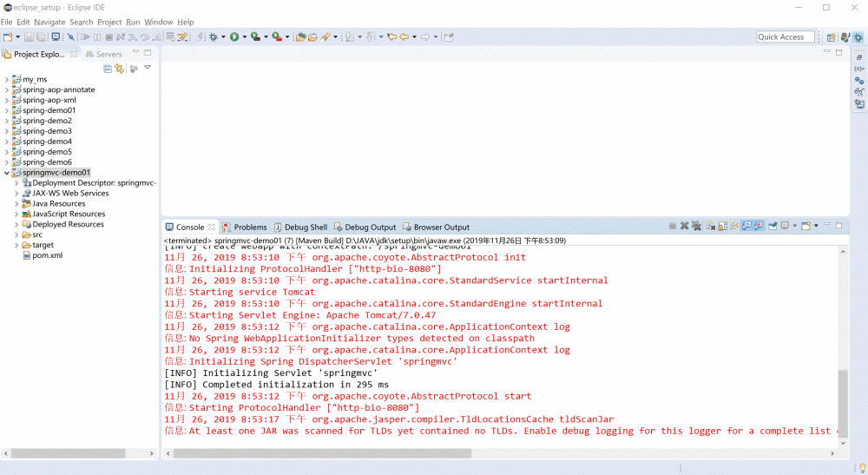Type in the Quick Access field
868x475 pixels.
[785, 37]
